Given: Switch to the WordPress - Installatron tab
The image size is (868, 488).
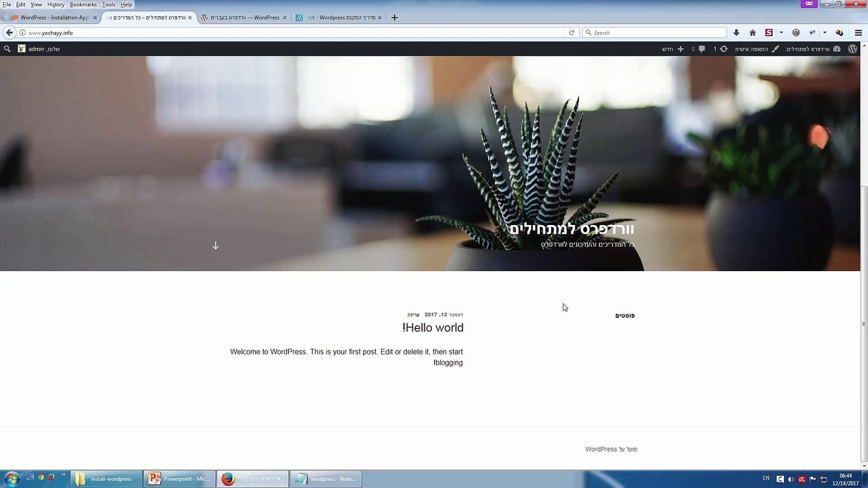Looking at the screenshot, I should pos(53,18).
